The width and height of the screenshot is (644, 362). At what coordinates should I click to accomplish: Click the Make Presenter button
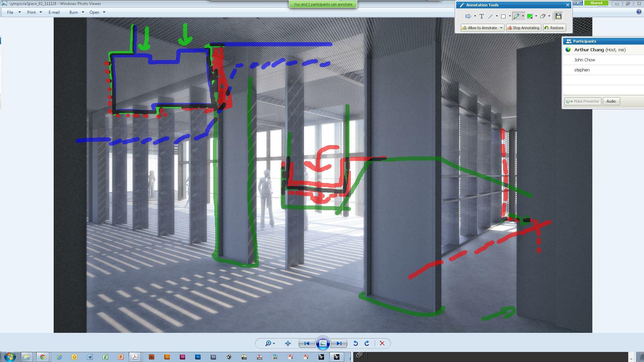point(583,101)
